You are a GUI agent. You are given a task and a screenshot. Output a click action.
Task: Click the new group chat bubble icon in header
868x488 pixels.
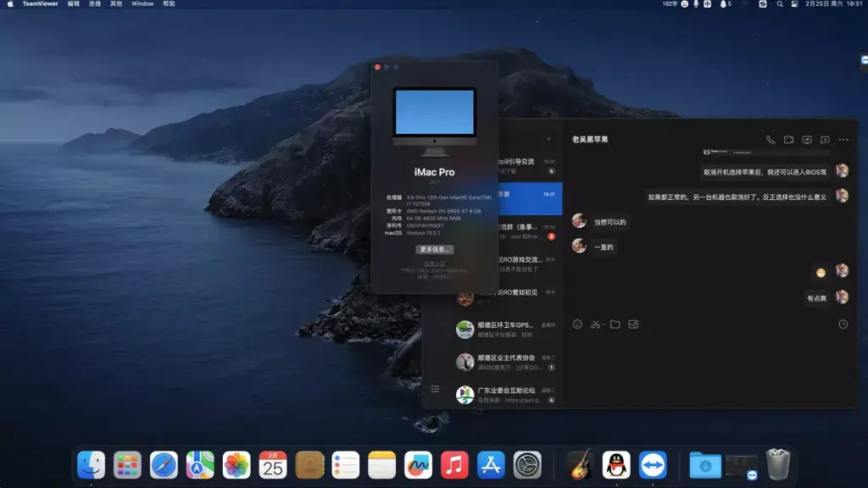click(x=825, y=140)
